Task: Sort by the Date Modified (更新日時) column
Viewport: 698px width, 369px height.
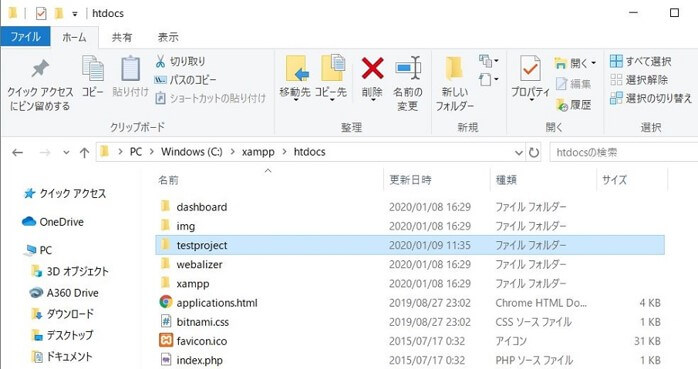Action: tap(436, 180)
